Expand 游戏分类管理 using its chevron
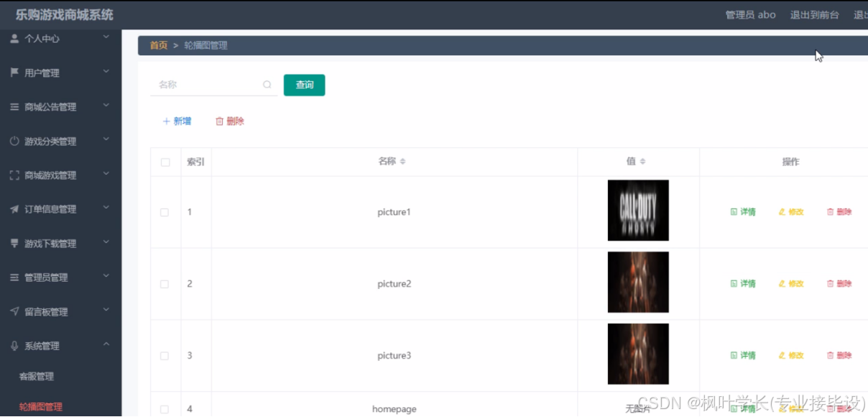 tap(106, 139)
